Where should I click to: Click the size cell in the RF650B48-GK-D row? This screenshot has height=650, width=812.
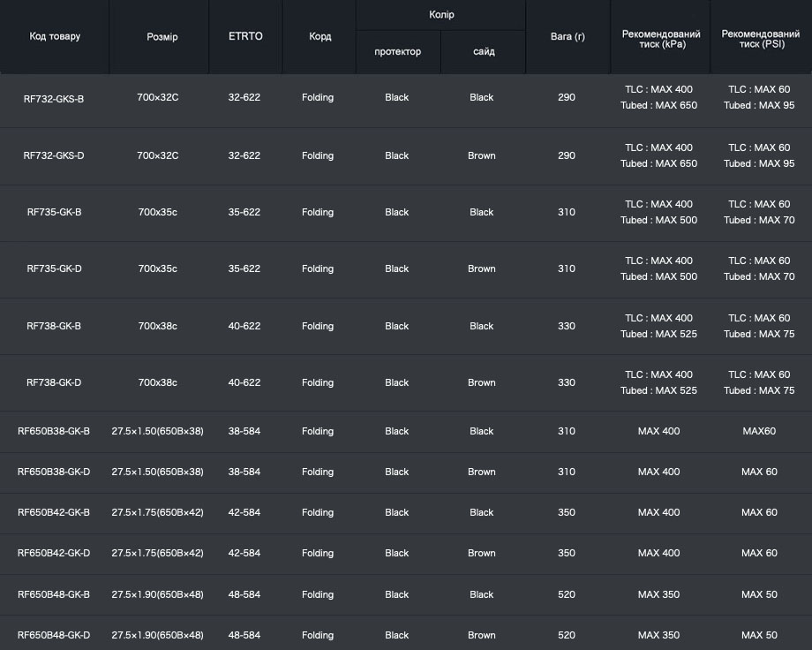pos(157,635)
